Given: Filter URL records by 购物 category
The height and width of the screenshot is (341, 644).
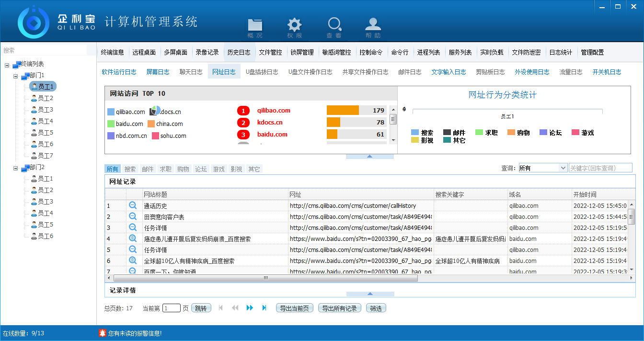Looking at the screenshot, I should pos(183,169).
